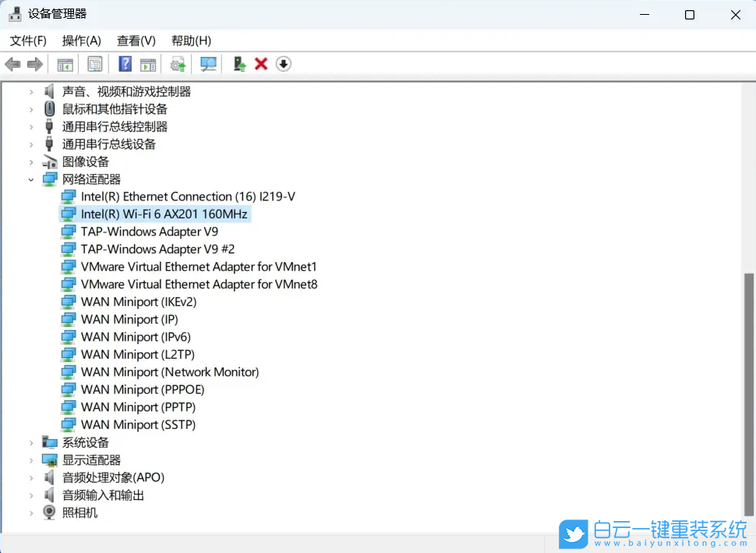
Task: Open the 操作(A) menu
Action: click(81, 41)
